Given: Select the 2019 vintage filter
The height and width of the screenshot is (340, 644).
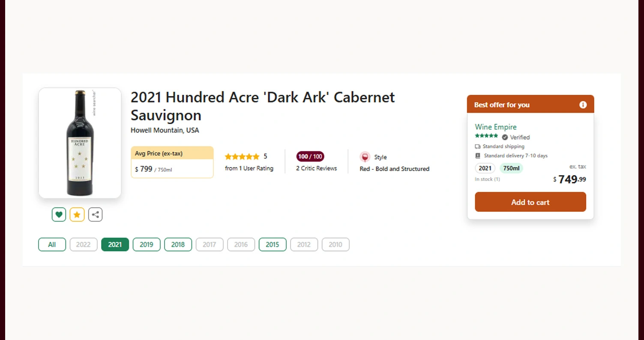Looking at the screenshot, I should click(147, 244).
